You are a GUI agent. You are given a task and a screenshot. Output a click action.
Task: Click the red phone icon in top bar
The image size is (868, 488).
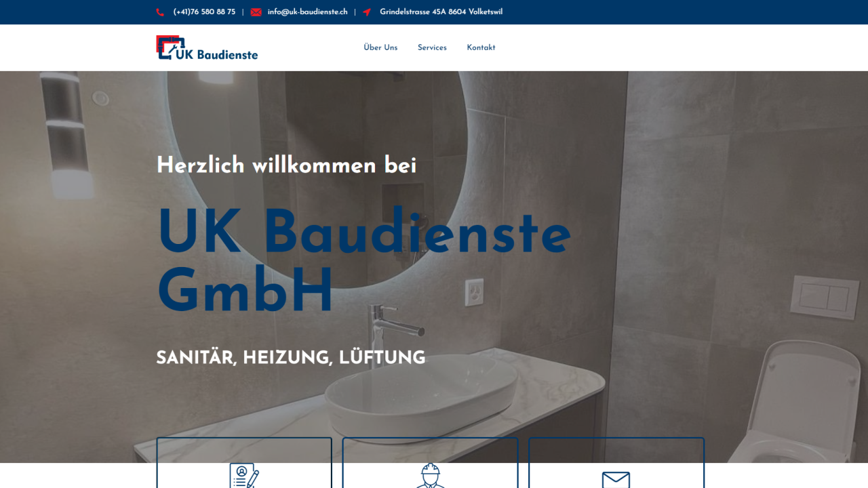click(160, 12)
